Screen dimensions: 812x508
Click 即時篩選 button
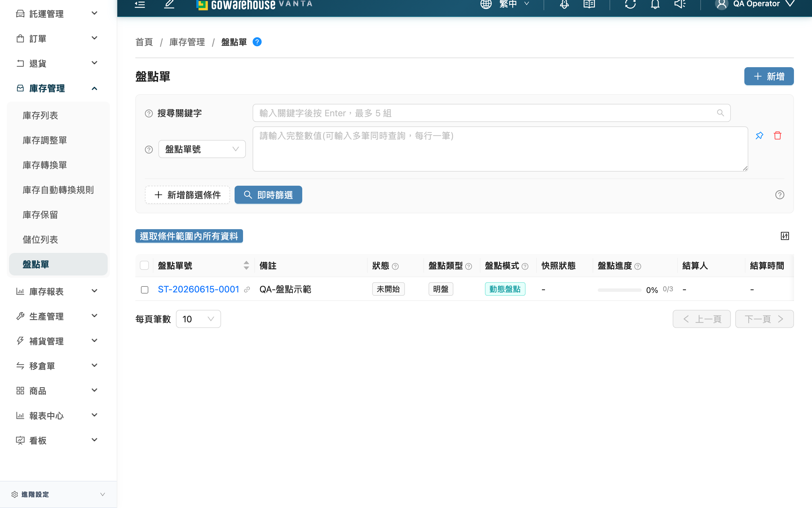coord(268,195)
